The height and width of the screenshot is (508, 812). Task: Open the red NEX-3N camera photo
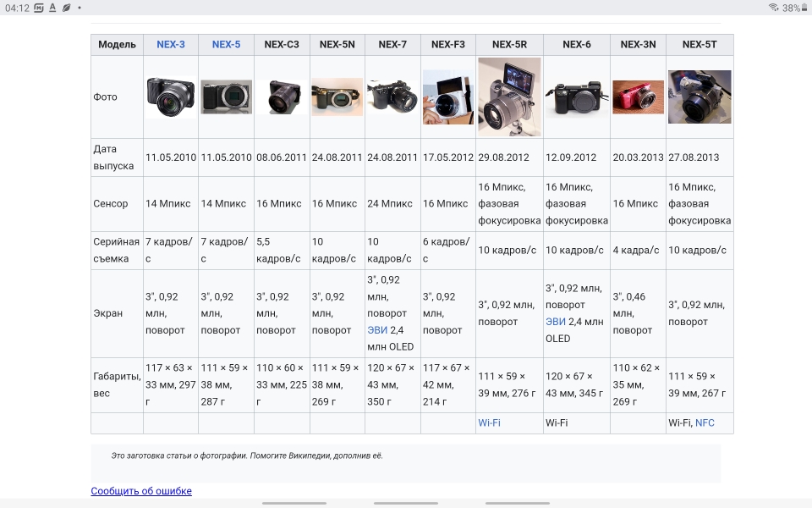point(638,97)
